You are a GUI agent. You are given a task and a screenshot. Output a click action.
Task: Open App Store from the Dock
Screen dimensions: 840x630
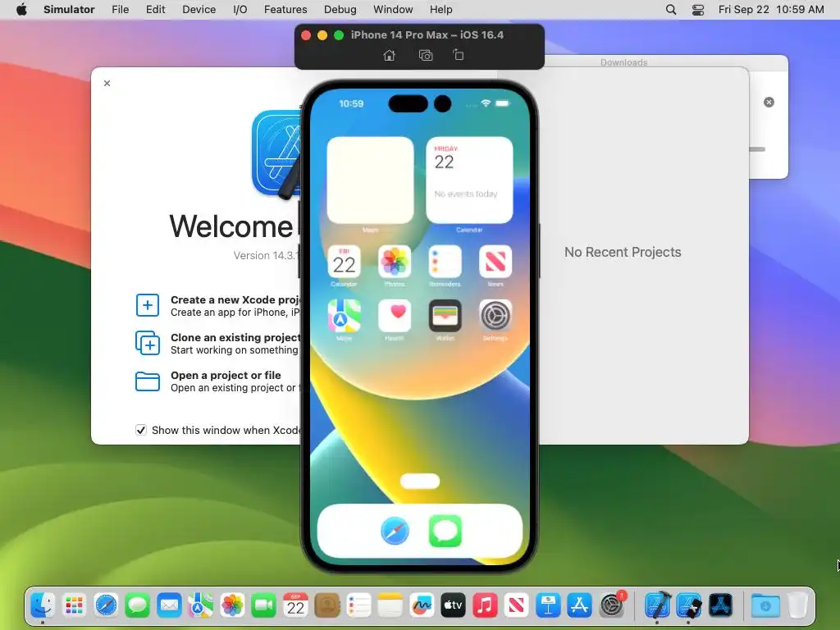[x=580, y=605]
